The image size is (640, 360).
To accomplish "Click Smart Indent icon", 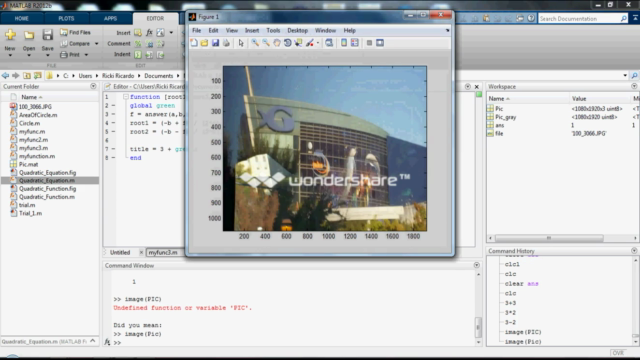I will (138, 54).
